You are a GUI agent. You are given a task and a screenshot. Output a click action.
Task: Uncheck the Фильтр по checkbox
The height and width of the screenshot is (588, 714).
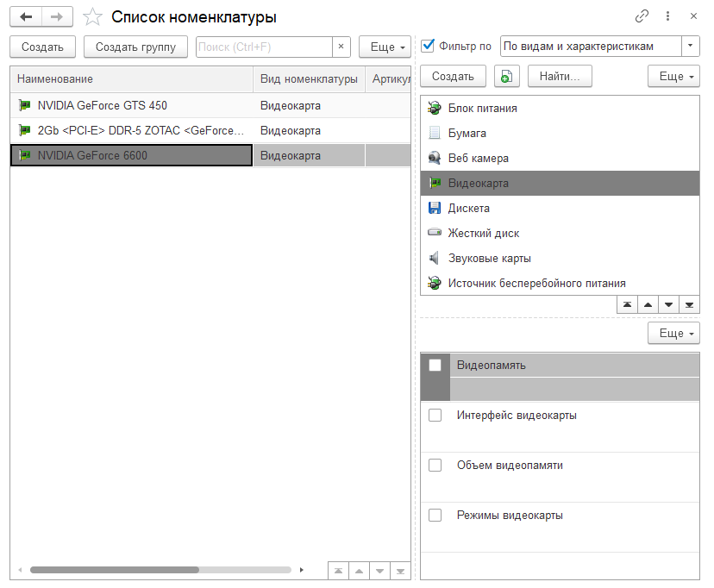point(429,46)
